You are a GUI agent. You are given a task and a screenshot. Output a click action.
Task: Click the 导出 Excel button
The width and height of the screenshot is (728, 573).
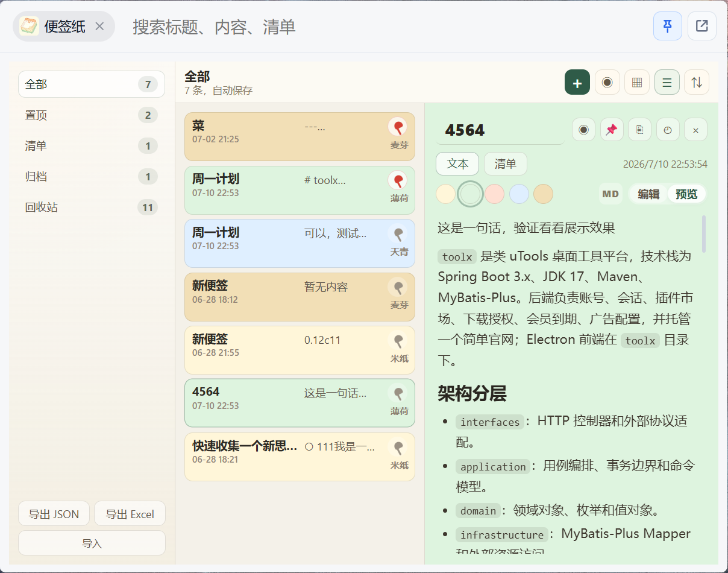click(130, 514)
